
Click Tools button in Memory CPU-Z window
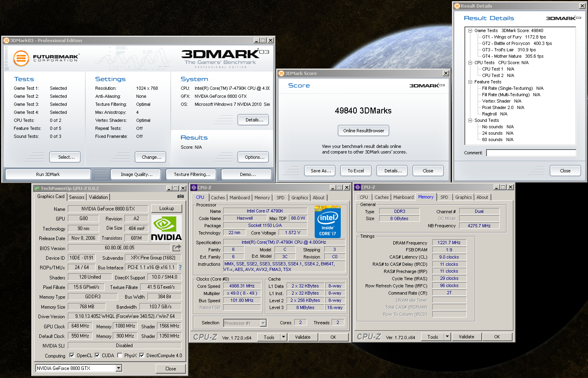pyautogui.click(x=433, y=337)
